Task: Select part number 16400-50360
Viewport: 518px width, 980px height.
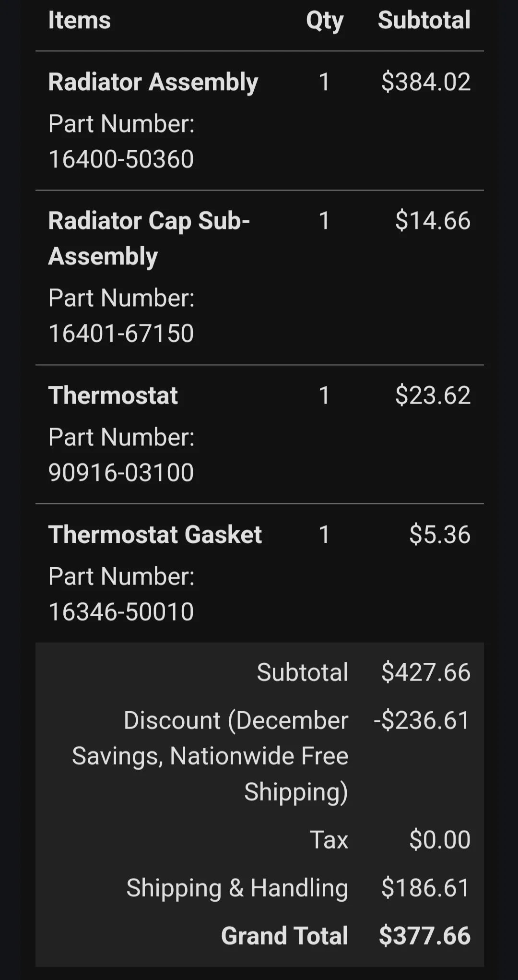Action: 121,159
